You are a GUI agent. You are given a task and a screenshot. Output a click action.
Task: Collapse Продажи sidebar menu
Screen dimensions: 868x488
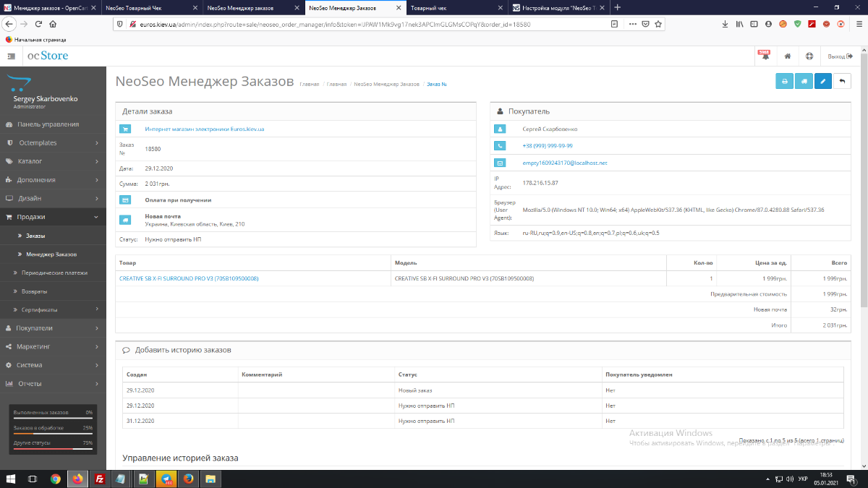(x=53, y=217)
